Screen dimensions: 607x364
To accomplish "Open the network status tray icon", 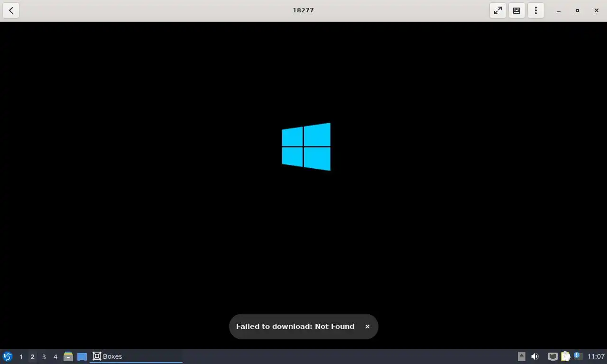I will point(552,356).
